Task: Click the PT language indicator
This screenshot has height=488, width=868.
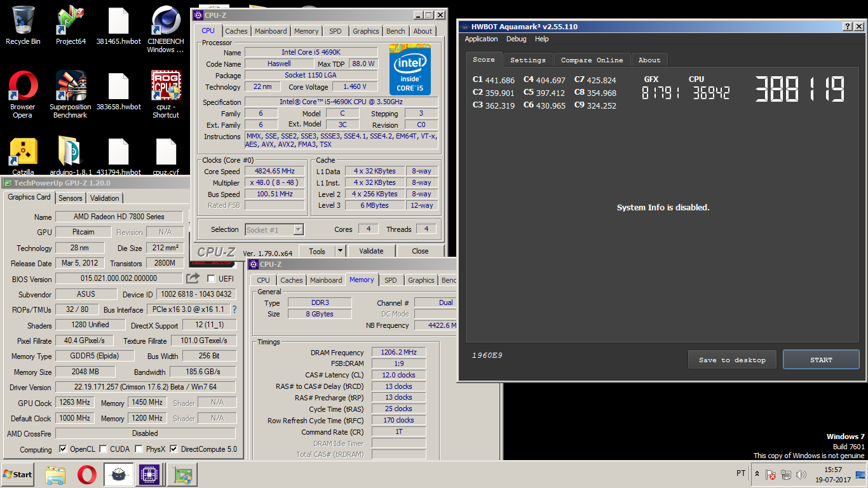Action: [x=740, y=473]
